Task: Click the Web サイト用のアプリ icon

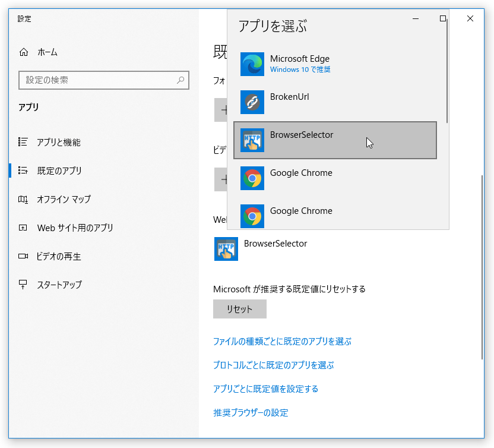Action: click(23, 228)
